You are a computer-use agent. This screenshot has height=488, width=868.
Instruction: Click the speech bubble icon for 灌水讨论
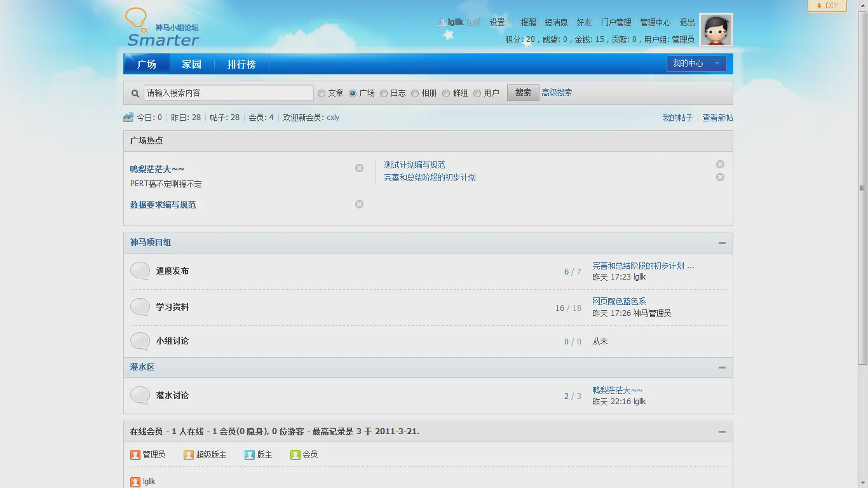pos(140,395)
